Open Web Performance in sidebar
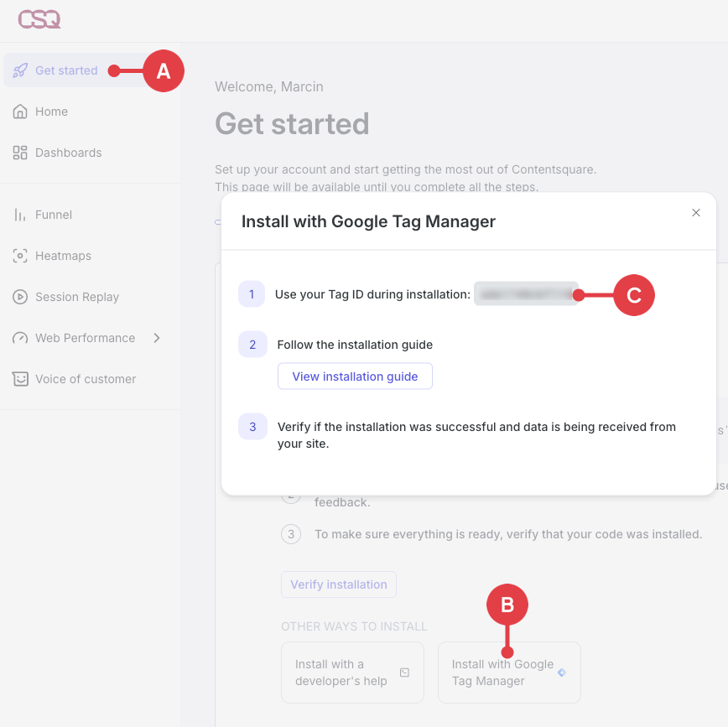 coord(86,338)
